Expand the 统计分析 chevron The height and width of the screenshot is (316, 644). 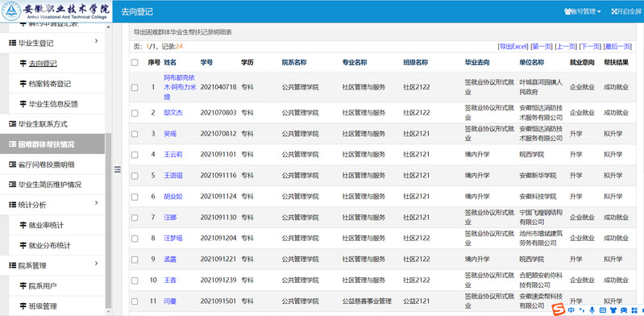[96, 203]
